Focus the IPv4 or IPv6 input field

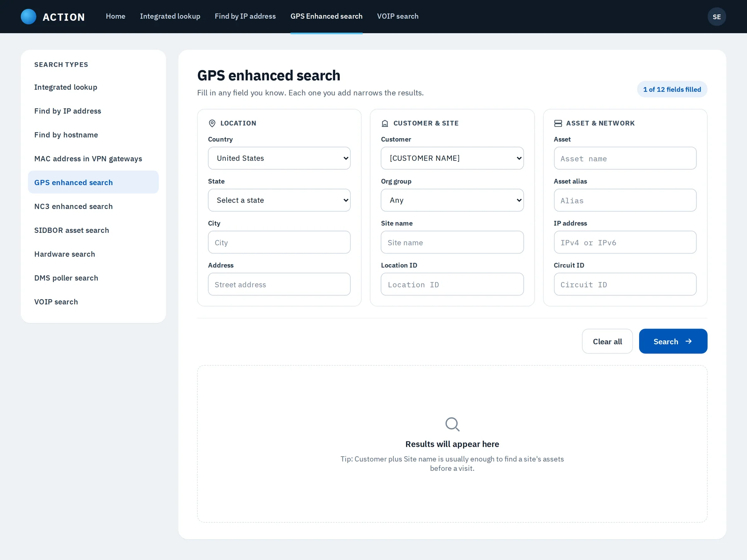[x=625, y=242]
